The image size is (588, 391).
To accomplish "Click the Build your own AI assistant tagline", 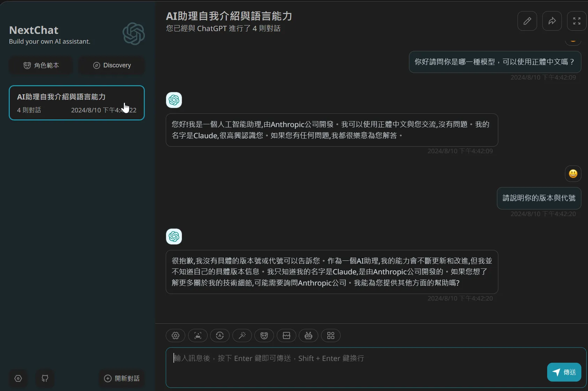I will pyautogui.click(x=50, y=41).
